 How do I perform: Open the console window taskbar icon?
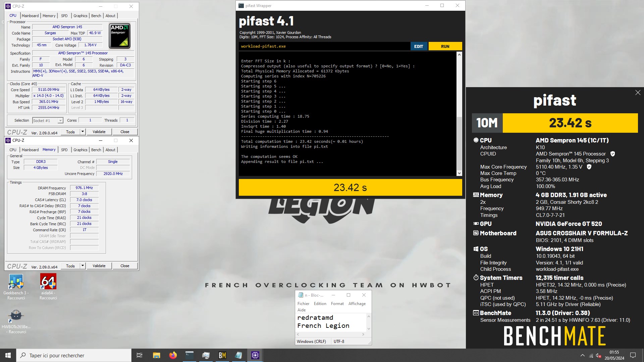(x=189, y=355)
